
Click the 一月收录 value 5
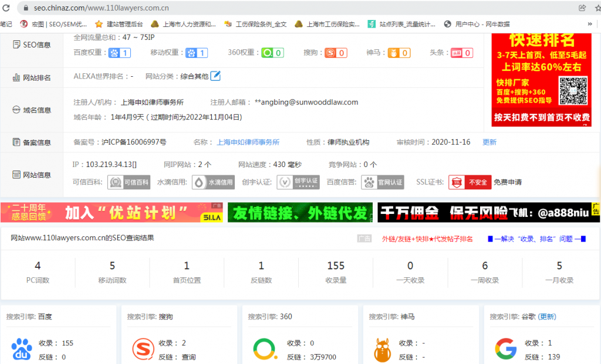(559, 266)
